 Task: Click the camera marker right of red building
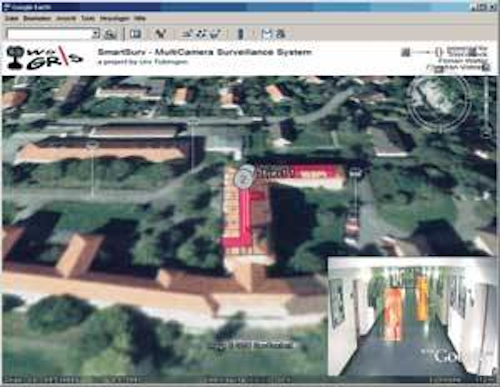tap(355, 173)
